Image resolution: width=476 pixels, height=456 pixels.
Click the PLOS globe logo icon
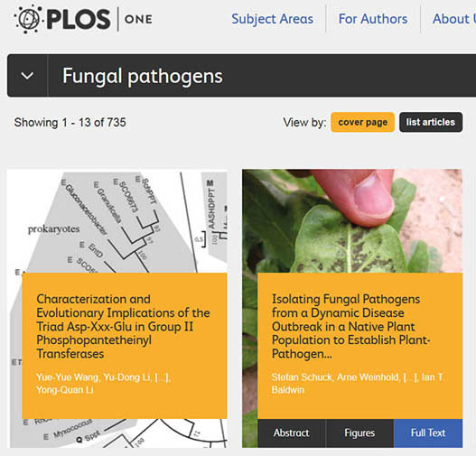click(x=28, y=19)
